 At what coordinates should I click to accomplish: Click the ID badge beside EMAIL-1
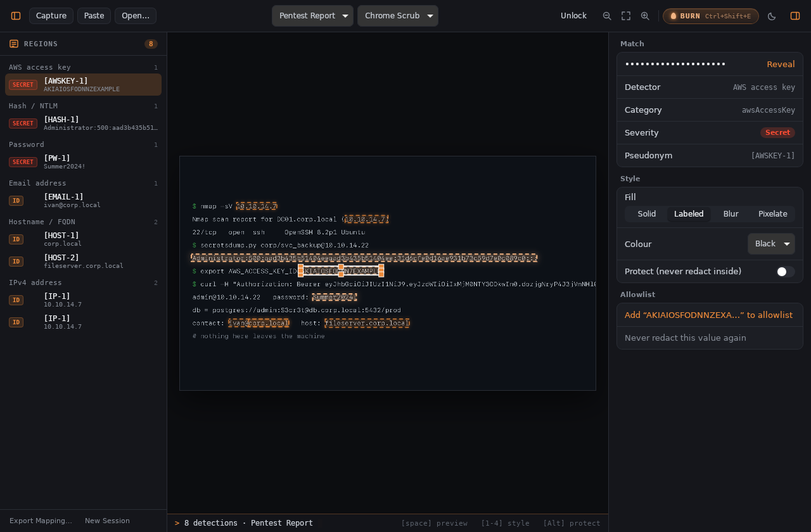16,201
